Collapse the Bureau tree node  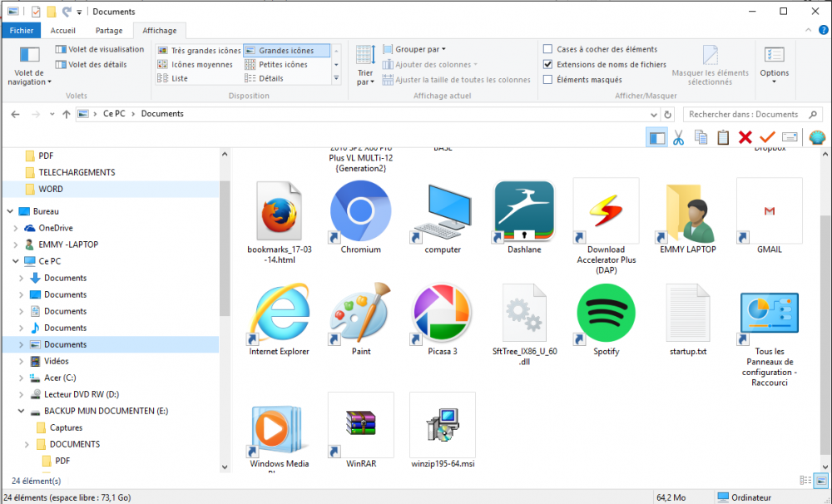[x=10, y=211]
